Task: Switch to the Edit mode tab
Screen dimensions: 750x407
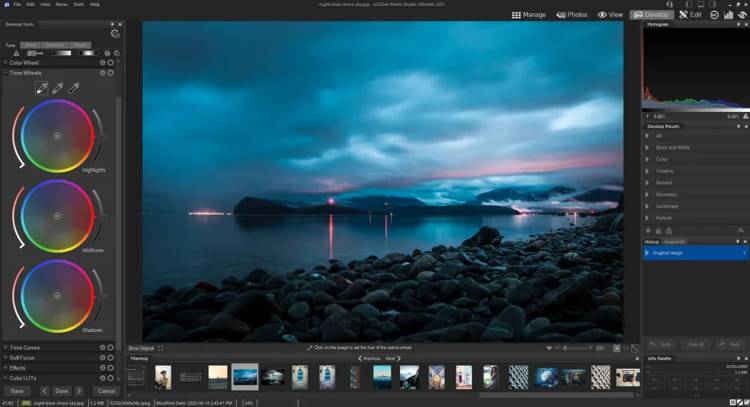Action: [692, 15]
